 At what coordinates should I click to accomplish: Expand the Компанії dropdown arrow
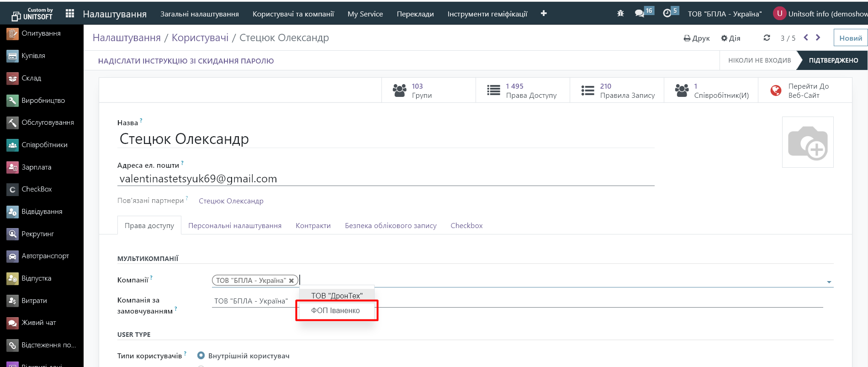pos(829,282)
